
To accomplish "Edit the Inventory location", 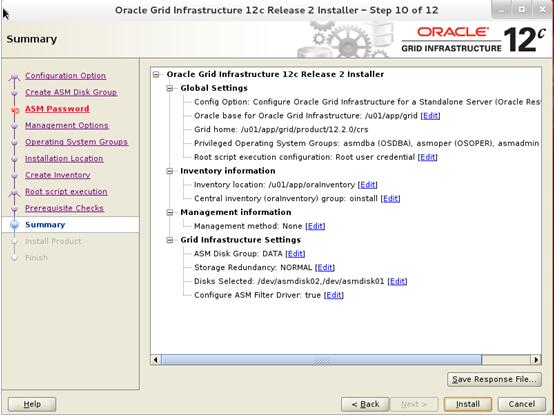I will point(367,185).
